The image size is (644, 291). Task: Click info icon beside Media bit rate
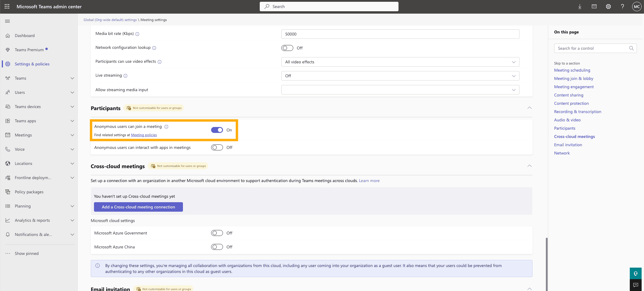(x=137, y=34)
